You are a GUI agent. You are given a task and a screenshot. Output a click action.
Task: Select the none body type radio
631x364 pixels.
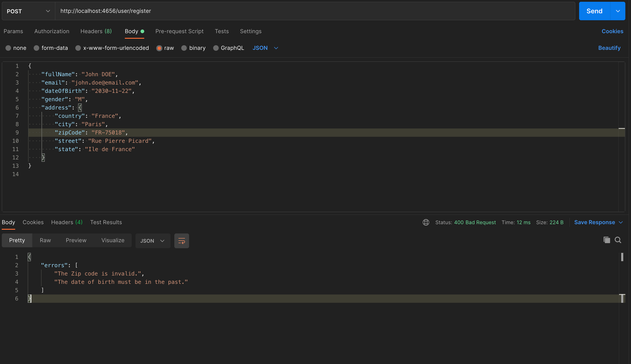tap(8, 48)
